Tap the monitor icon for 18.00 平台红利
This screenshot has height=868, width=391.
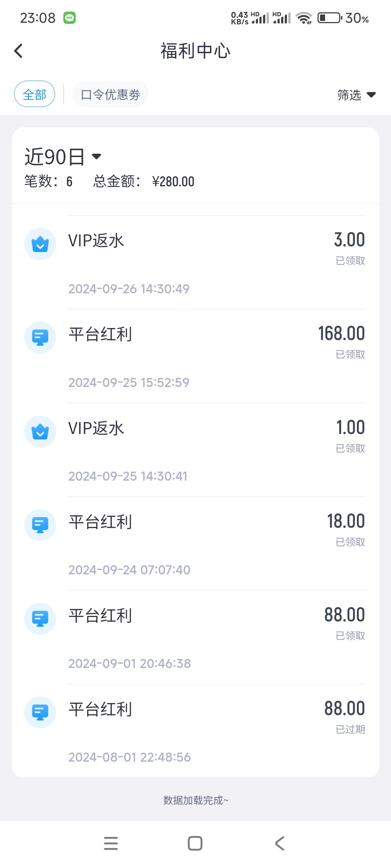point(40,525)
